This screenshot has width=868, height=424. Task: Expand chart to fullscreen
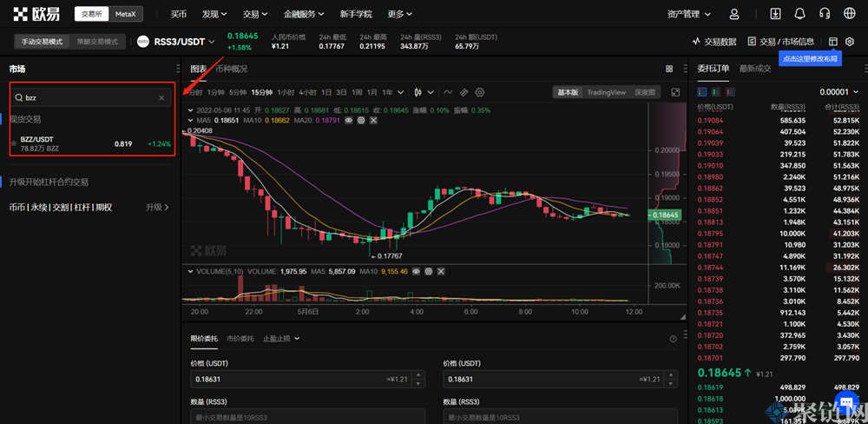(x=675, y=92)
